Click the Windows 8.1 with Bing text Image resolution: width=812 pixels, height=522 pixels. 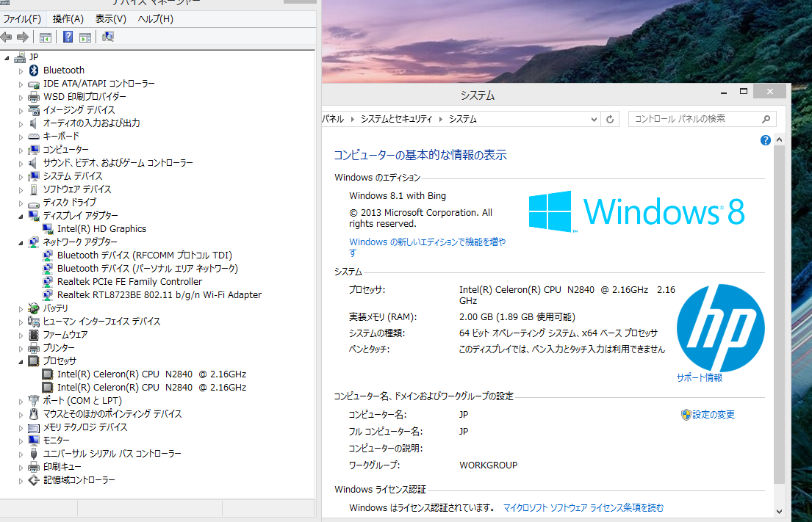pyautogui.click(x=398, y=196)
